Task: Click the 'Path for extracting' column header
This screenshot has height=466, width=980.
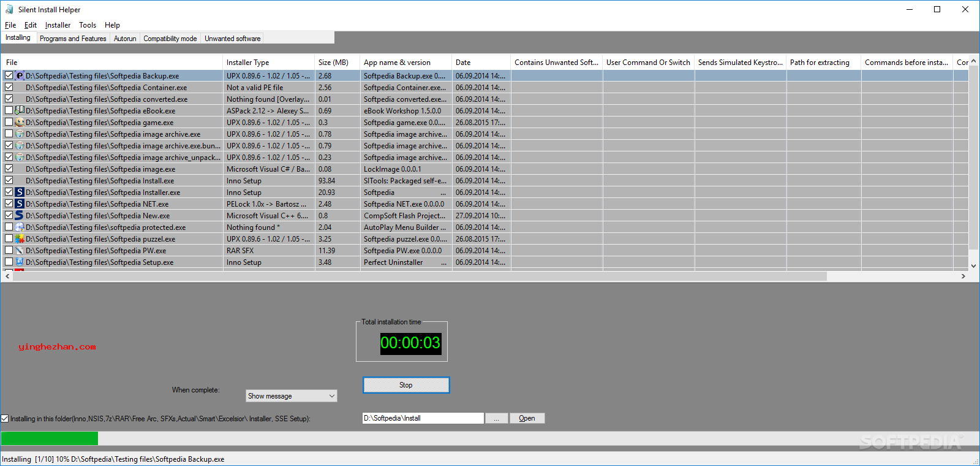Action: (x=824, y=63)
